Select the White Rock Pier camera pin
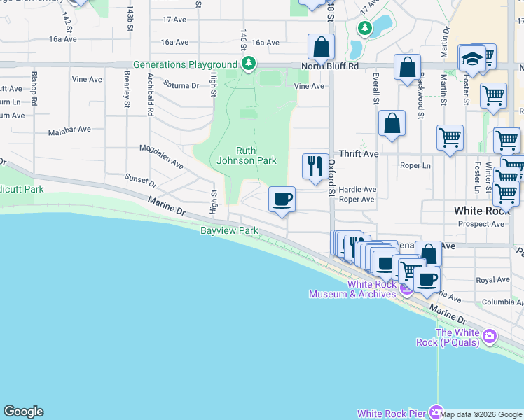The width and height of the screenshot is (524, 420). click(437, 412)
